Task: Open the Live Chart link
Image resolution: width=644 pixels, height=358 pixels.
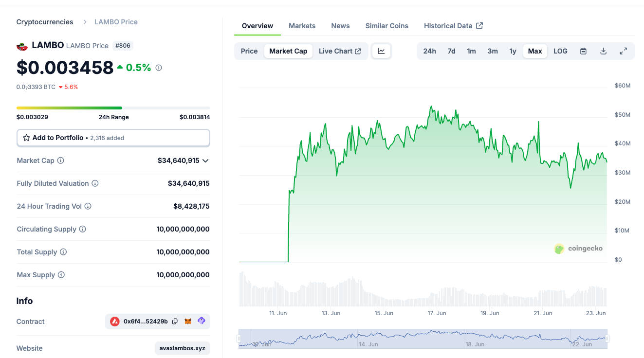Action: tap(340, 51)
